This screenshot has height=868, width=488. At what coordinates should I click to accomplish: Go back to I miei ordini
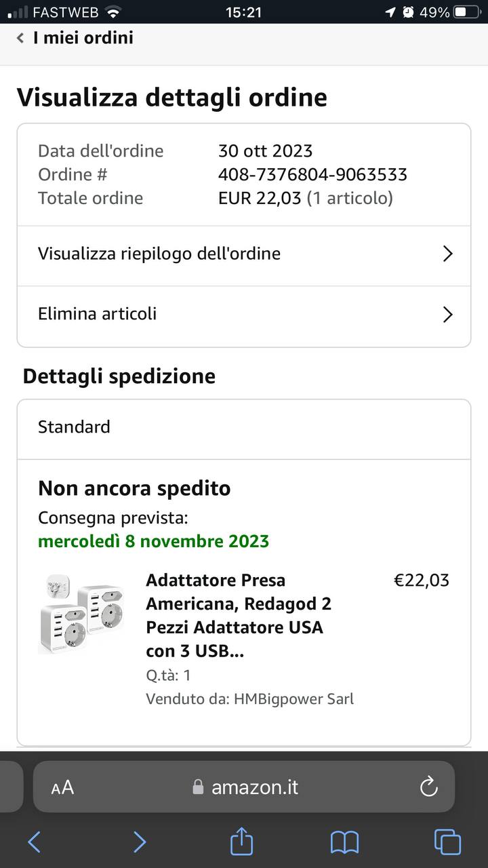pos(83,38)
